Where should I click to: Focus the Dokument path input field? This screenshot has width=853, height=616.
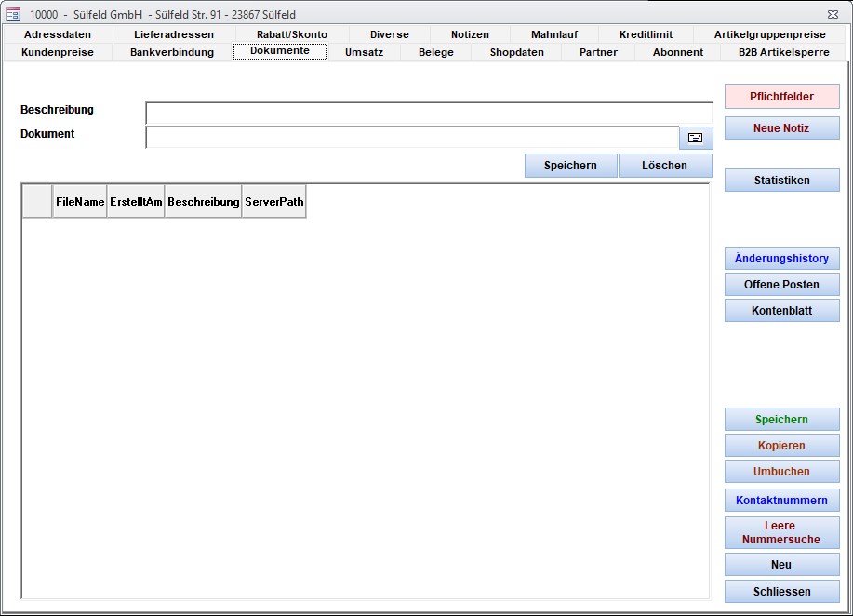coord(412,138)
